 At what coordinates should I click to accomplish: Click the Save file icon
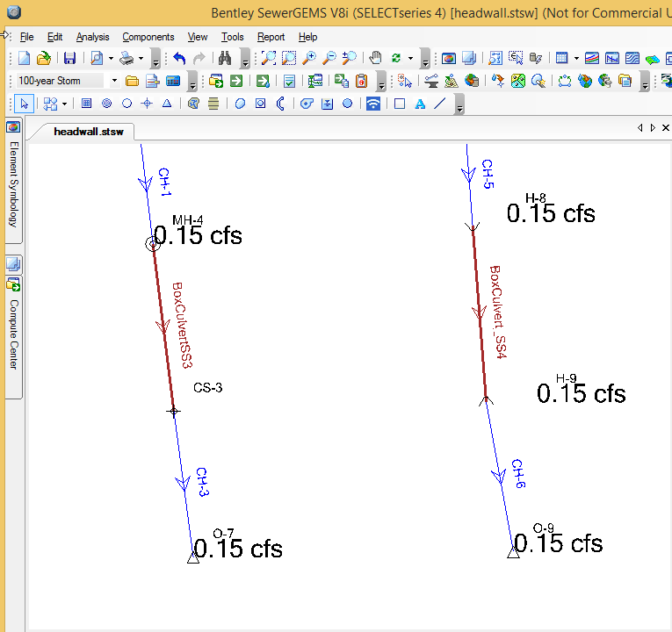[69, 59]
